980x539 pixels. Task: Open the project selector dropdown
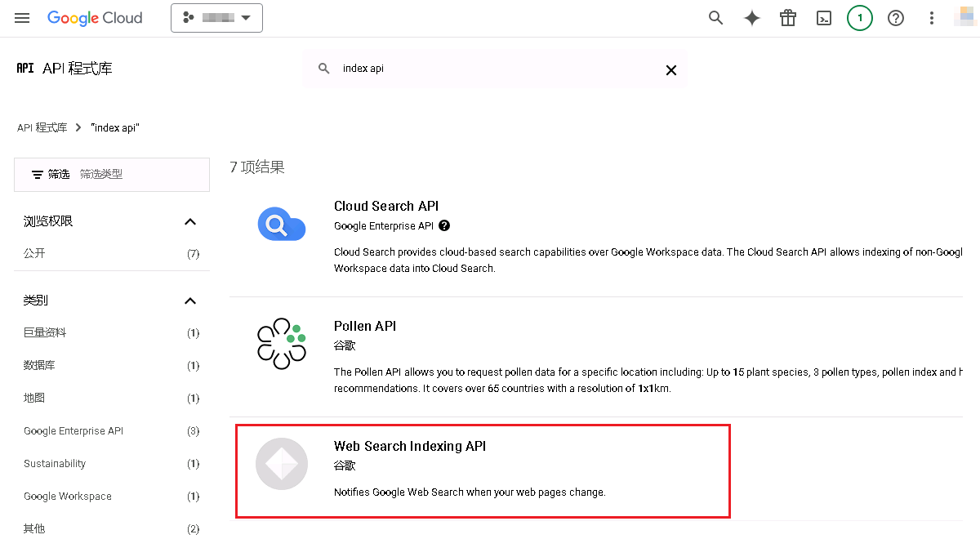216,18
